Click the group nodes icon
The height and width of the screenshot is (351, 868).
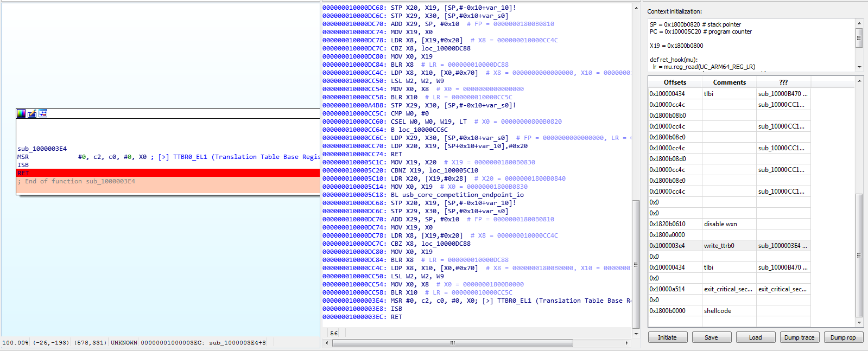(x=43, y=113)
